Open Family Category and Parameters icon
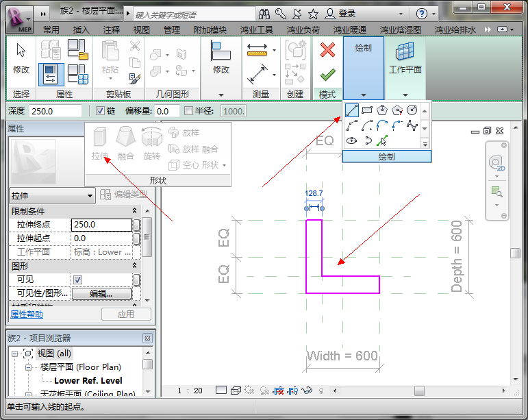Viewport: 528px width, 420px height. click(78, 49)
